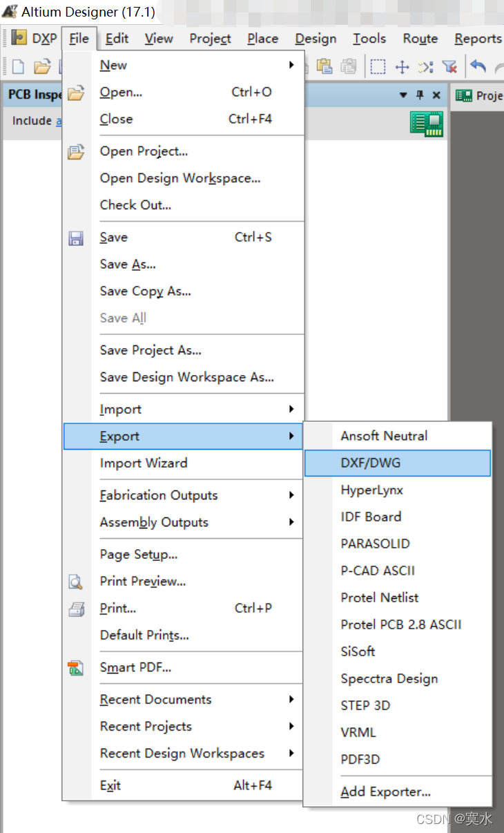
Task: Select Save Design Workspace As... entry
Action: [184, 377]
